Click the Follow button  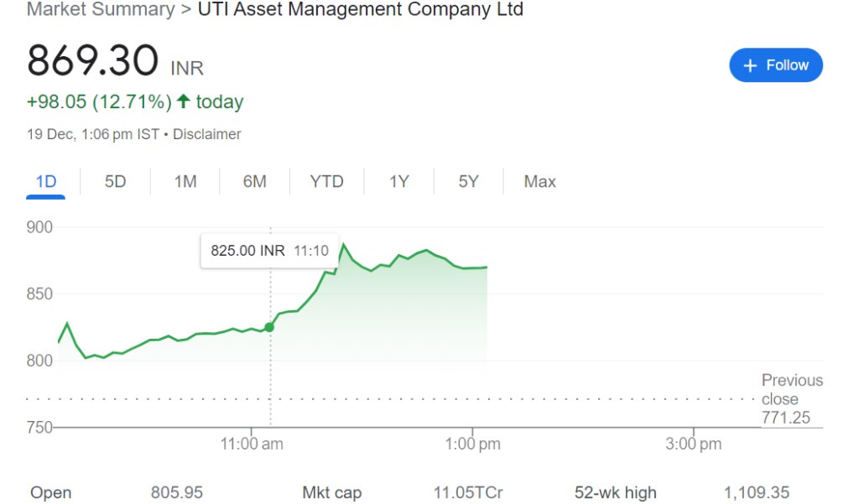(776, 65)
